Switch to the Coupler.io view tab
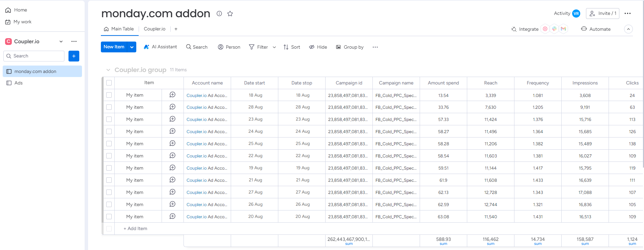 155,29
